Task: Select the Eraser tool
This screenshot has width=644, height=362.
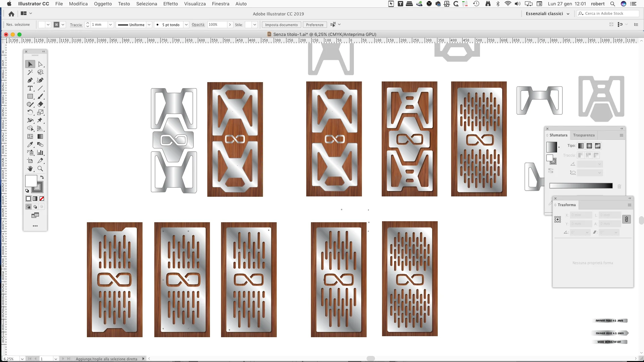Action: click(x=40, y=104)
